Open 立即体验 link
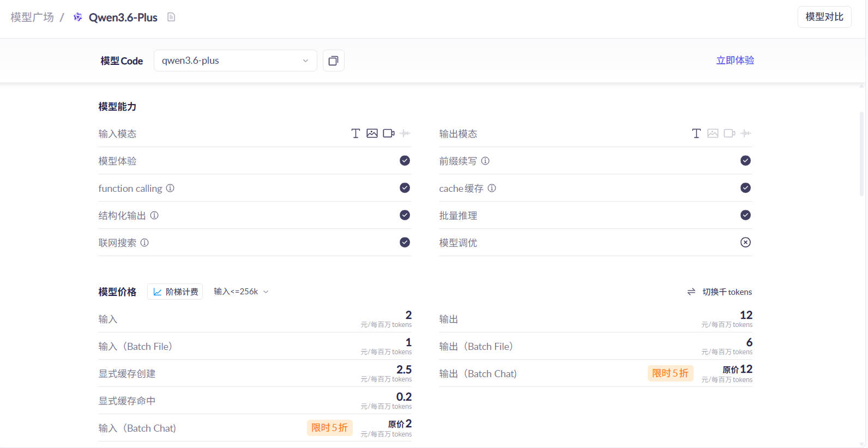Screen dimensions: 868x448 coord(735,60)
